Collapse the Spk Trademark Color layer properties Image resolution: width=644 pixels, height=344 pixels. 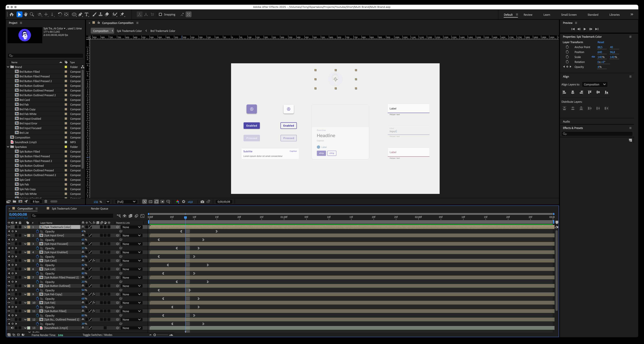tap(25, 227)
